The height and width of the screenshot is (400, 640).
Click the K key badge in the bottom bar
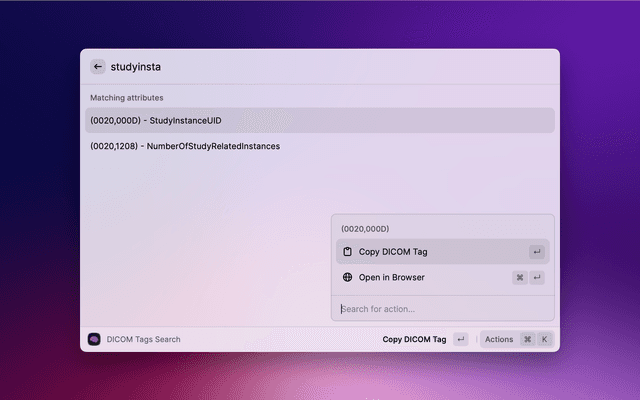tap(545, 339)
